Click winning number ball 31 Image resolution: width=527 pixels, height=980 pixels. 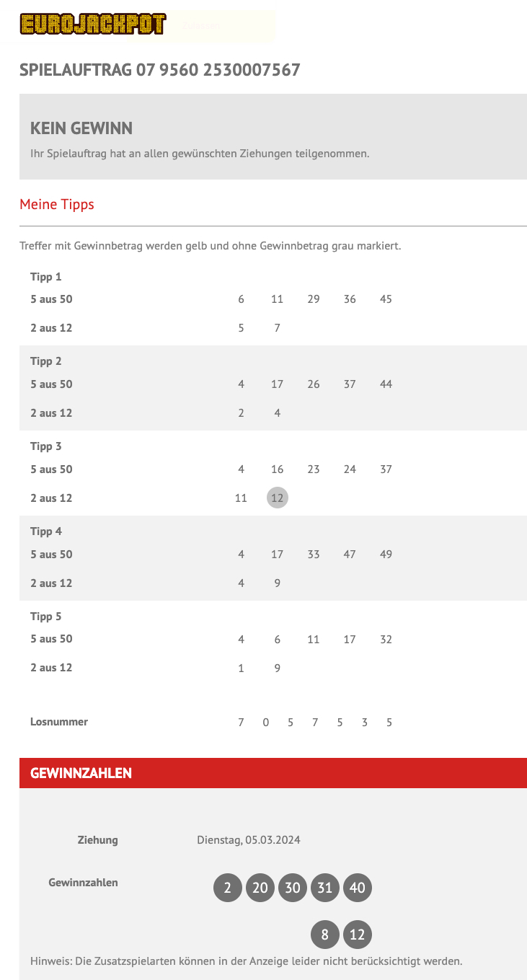325,888
